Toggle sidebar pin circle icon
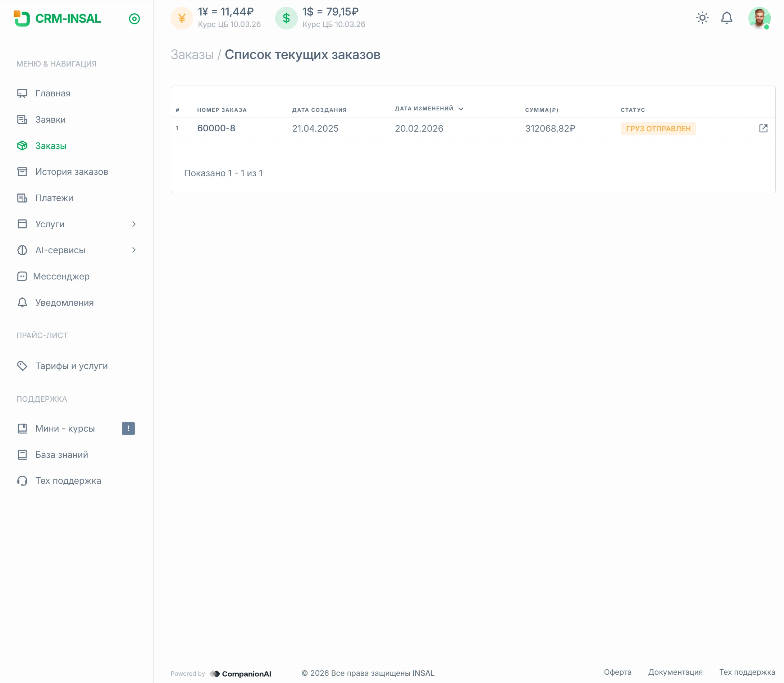784x683 pixels. [x=134, y=19]
